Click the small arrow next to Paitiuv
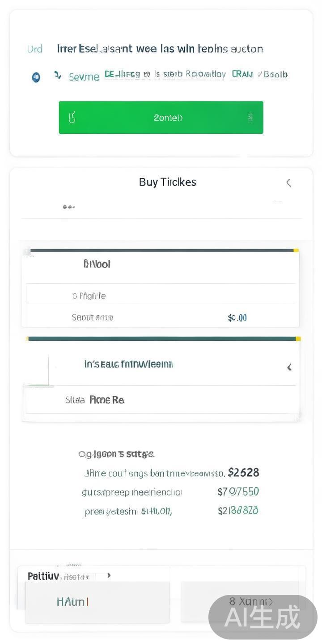This screenshot has height=644, width=322. point(109,576)
